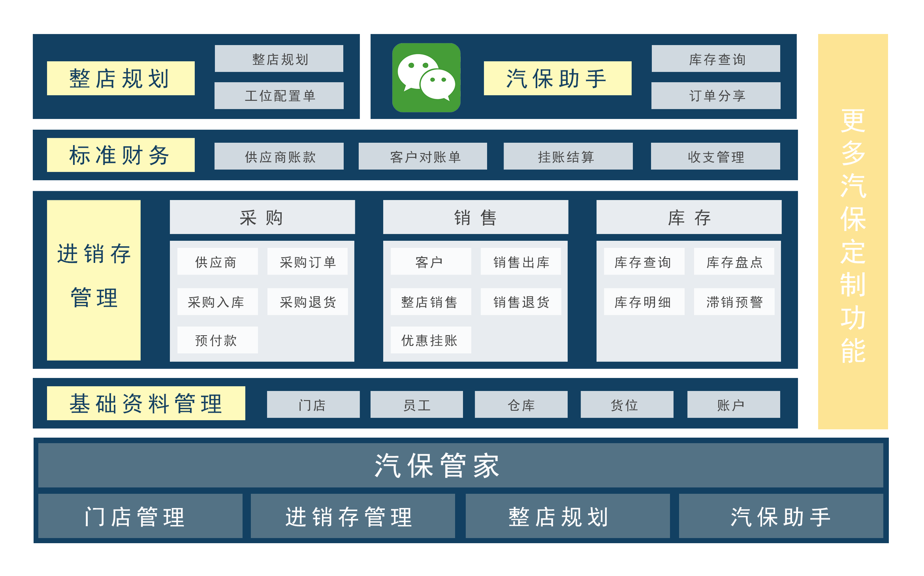The height and width of the screenshot is (576, 924).
Task: Select the yellow 汽保助手 heading box
Action: pos(557,78)
